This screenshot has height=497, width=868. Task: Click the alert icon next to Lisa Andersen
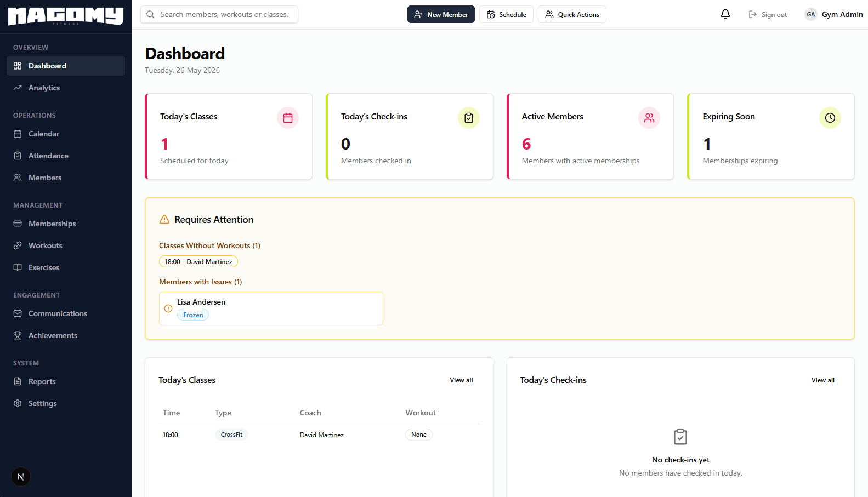pyautogui.click(x=168, y=309)
